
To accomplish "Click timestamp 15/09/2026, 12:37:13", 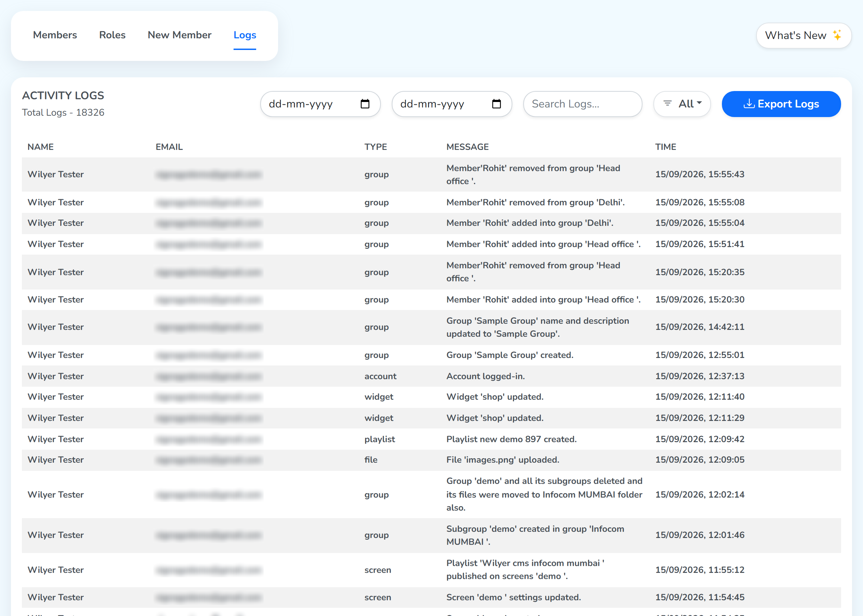I will pyautogui.click(x=700, y=376).
